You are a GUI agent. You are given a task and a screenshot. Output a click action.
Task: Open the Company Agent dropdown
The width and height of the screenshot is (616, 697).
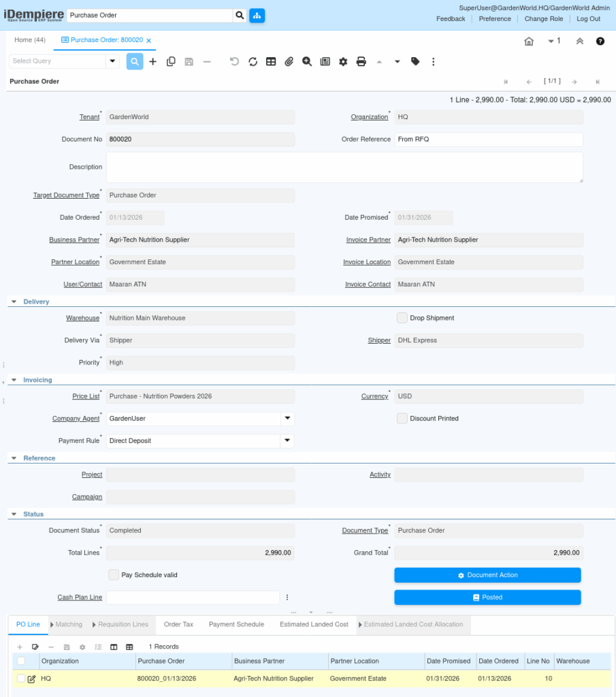287,419
